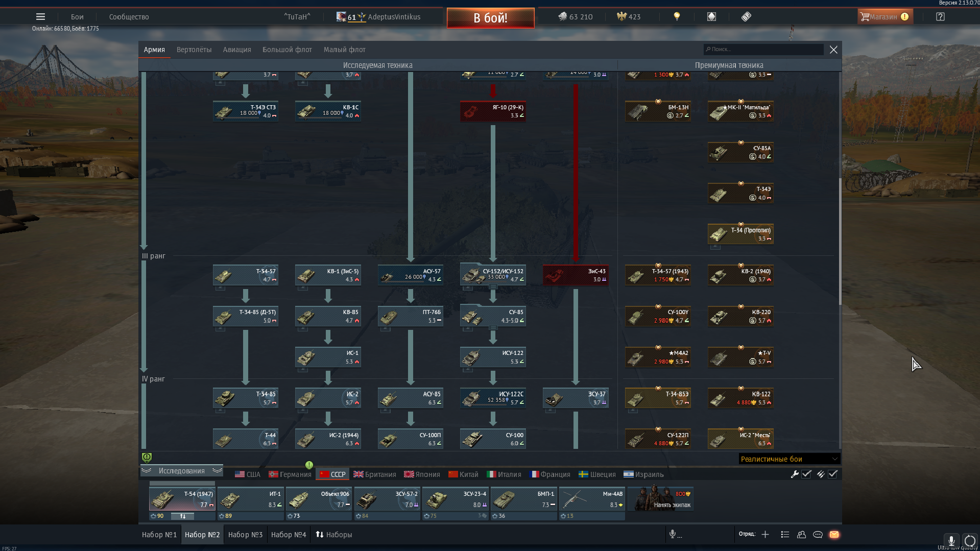Image resolution: width=980 pixels, height=551 pixels.
Task: Open the warbonds diamond icon
Action: pyautogui.click(x=711, y=17)
